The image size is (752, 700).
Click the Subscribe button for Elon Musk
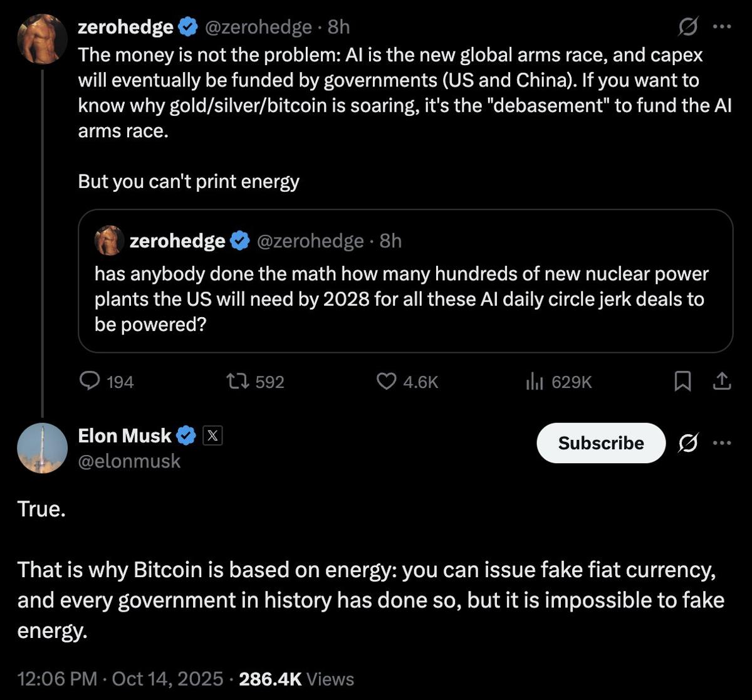click(x=600, y=443)
